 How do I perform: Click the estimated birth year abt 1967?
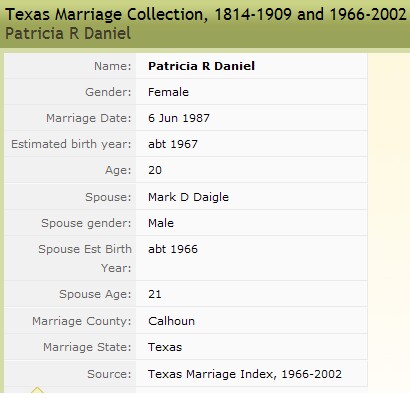(173, 144)
